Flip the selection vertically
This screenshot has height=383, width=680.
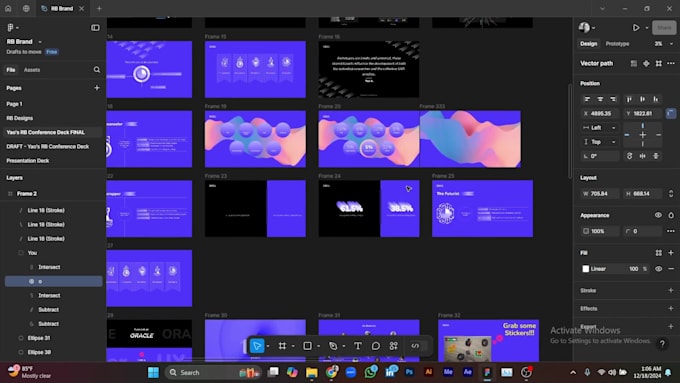coord(656,156)
